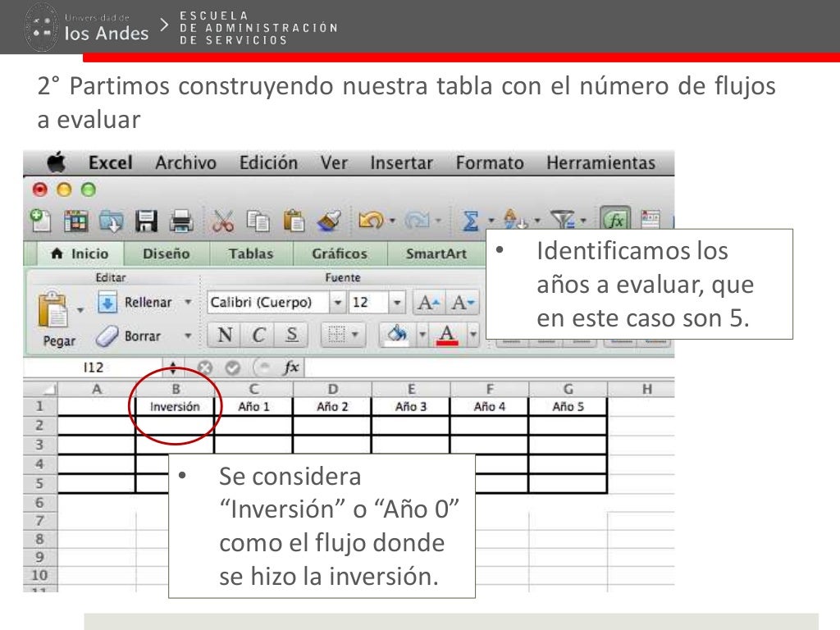Open the font size dropdown arrow
This screenshot has height=630, width=840.
[x=397, y=303]
